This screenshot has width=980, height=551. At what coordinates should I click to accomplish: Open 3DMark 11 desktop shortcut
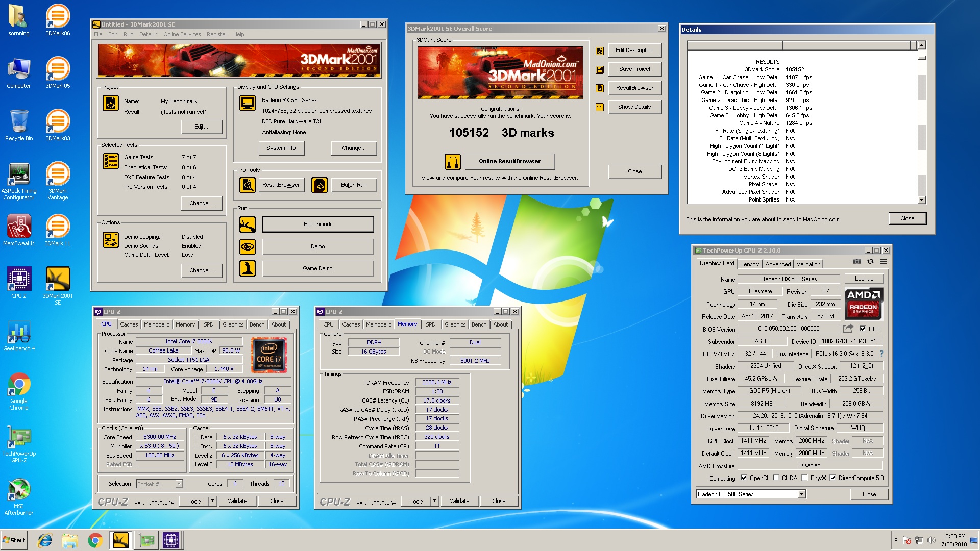click(x=58, y=231)
